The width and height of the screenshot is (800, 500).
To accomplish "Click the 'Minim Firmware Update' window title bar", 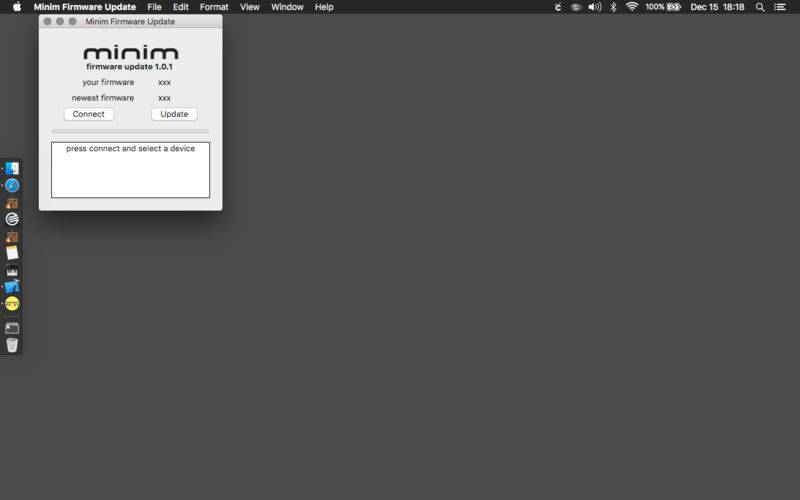I will [131, 21].
